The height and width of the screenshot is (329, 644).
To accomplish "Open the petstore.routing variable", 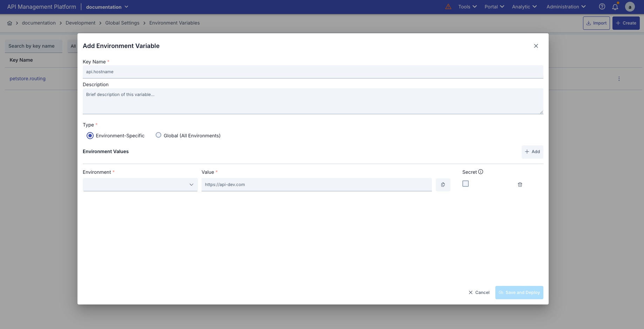I will coord(27,78).
